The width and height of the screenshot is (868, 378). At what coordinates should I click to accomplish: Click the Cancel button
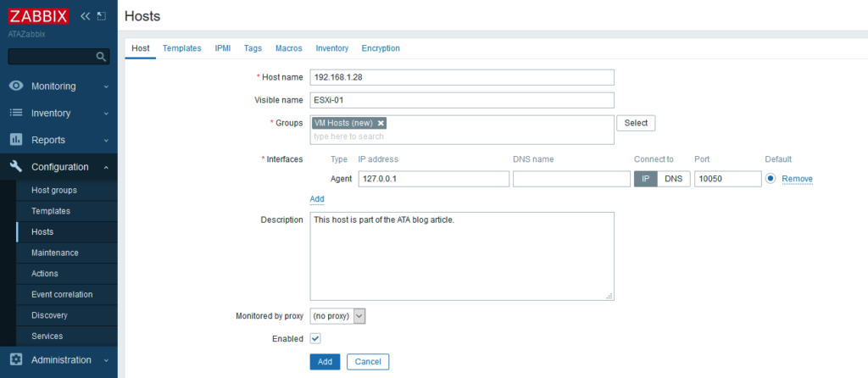point(368,362)
